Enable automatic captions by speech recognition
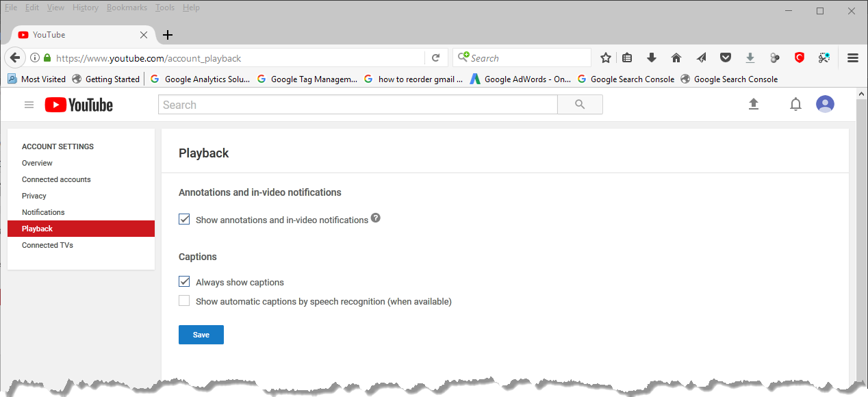 [184, 301]
